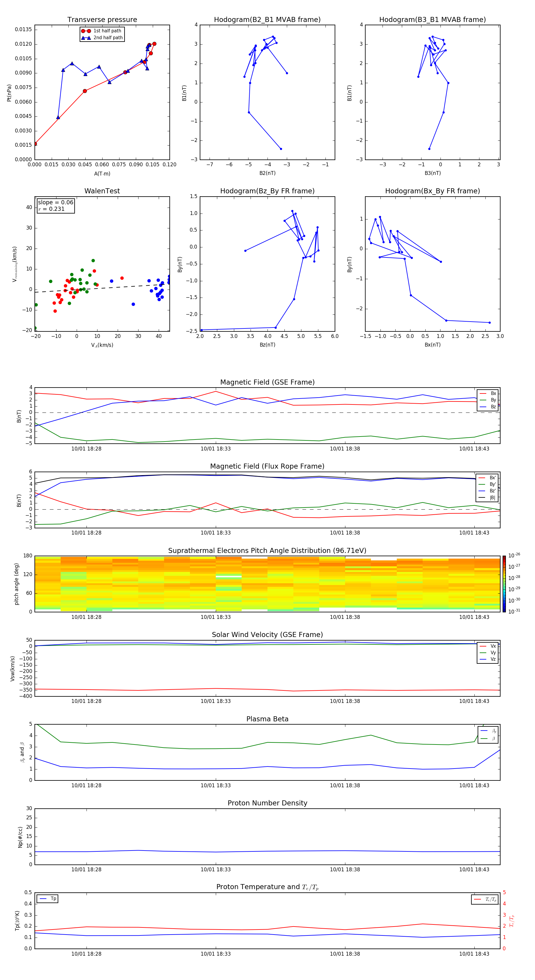Screen dimensions: 535x980
Task: Click the "By'" flux rope legend entry
Action: click(x=487, y=484)
